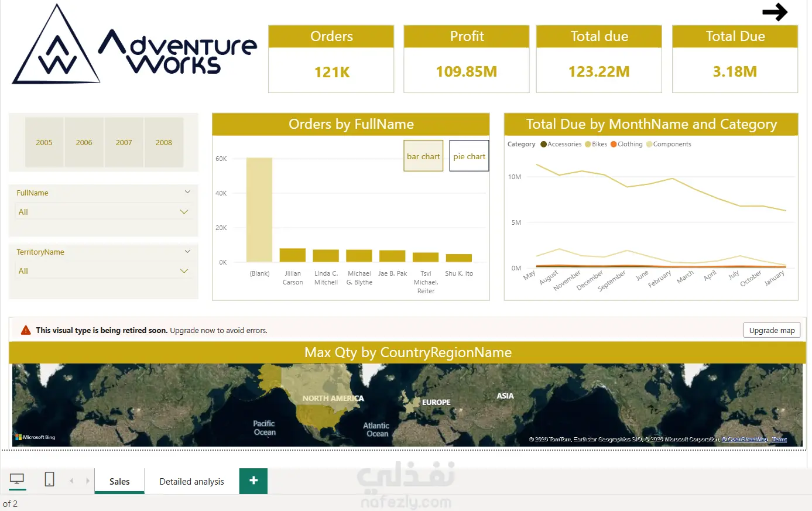Open the Sales page tab
Screen dimensions: 812x511
pos(119,481)
